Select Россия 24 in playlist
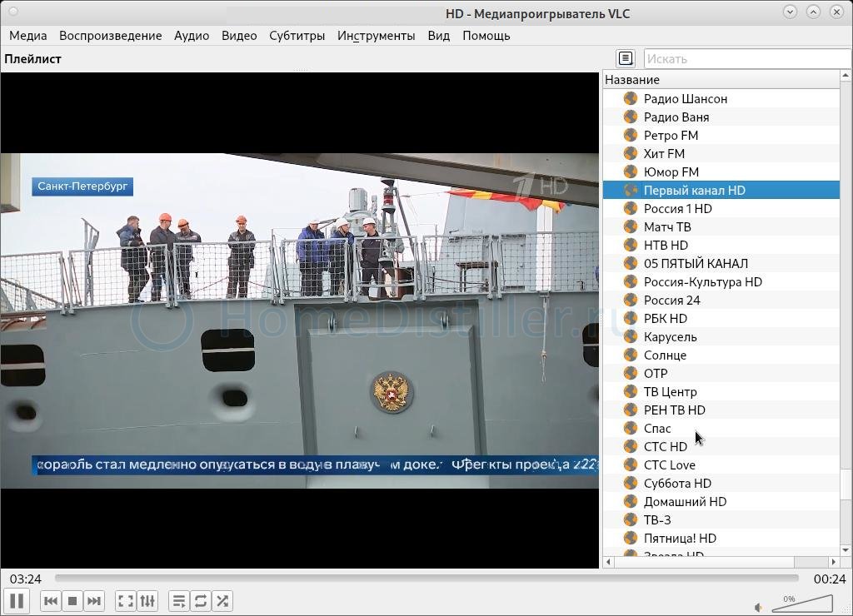Image resolution: width=853 pixels, height=616 pixels. 721,301
